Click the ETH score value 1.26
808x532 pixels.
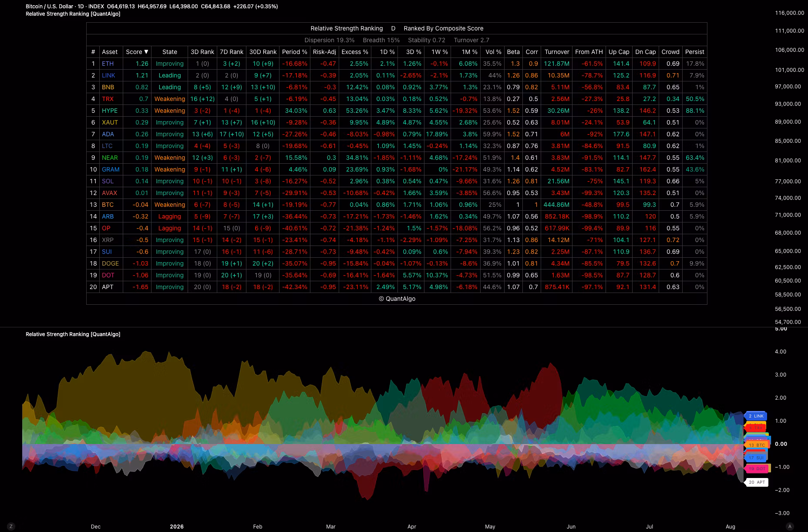(x=142, y=64)
